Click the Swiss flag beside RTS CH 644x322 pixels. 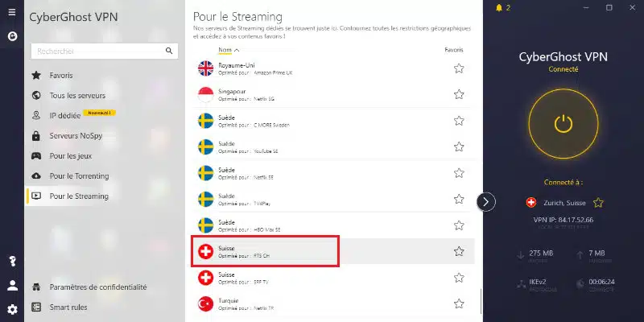point(206,251)
